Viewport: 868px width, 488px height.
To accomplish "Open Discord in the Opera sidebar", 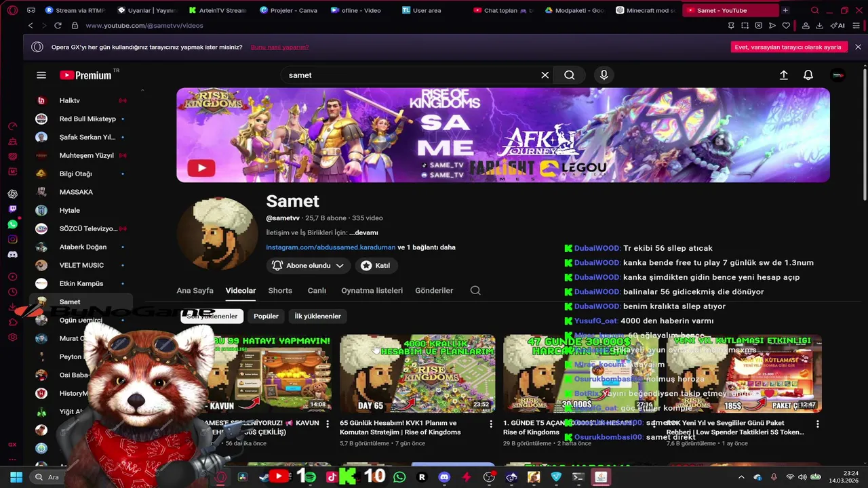I will tap(12, 255).
